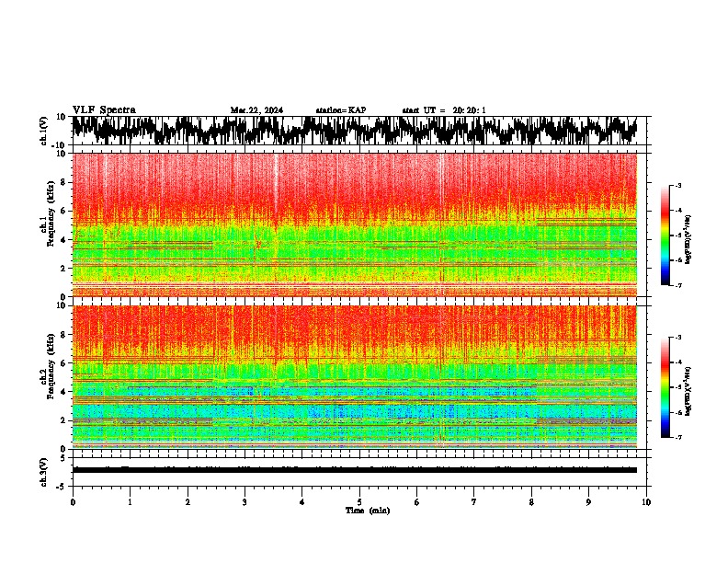Click the "start UT = 20:20: 1" text

(444, 110)
